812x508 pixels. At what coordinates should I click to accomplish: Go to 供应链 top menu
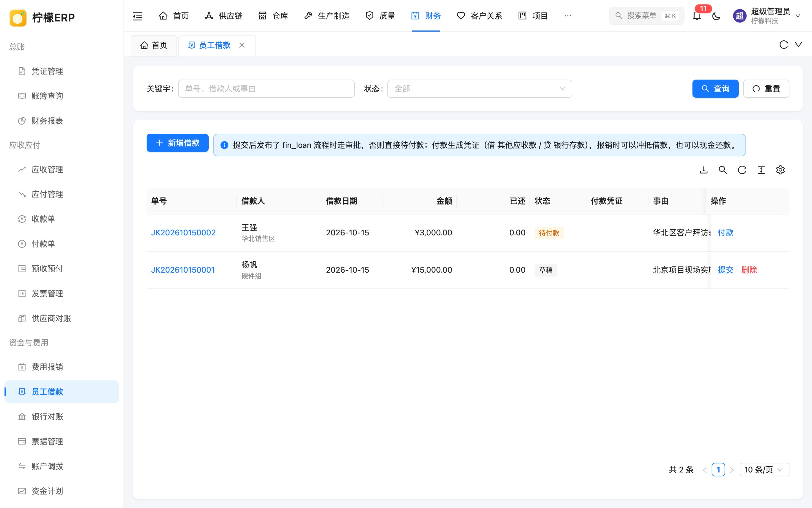click(224, 16)
